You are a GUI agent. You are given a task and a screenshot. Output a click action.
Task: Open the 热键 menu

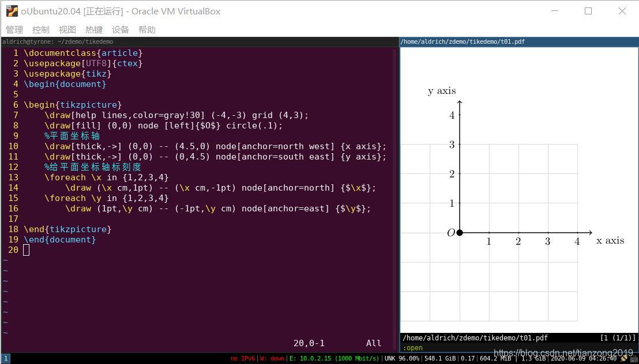coord(94,30)
